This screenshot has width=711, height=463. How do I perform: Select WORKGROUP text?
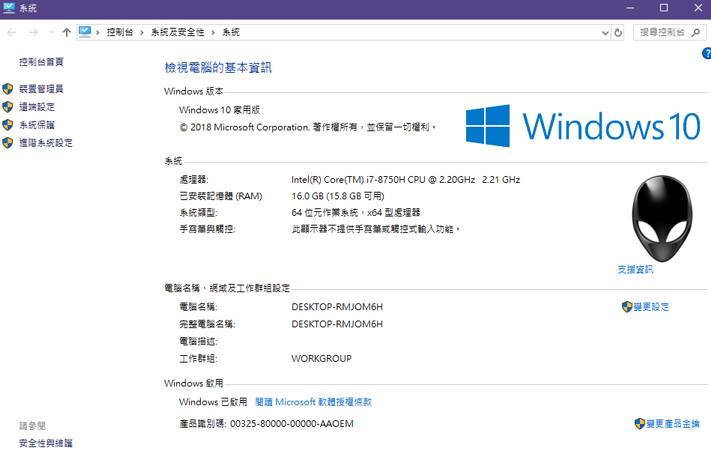[321, 359]
